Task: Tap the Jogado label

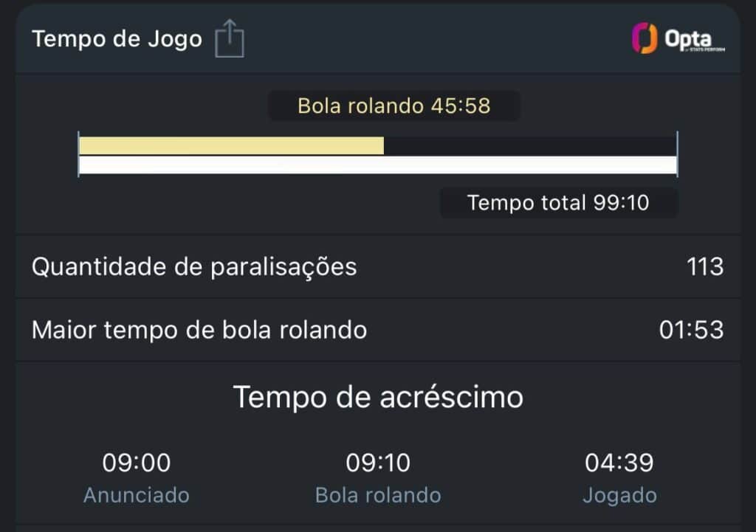Action: (619, 494)
